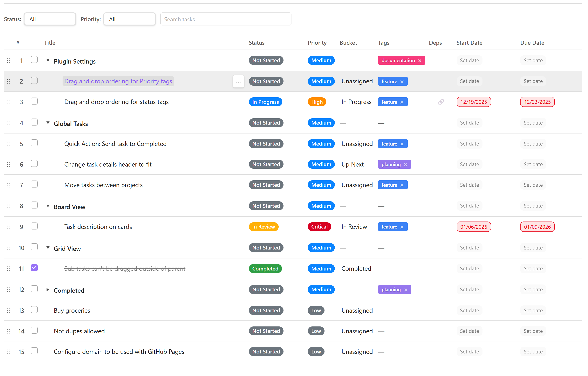Click the Priority column header
The image size is (588, 376).
317,43
